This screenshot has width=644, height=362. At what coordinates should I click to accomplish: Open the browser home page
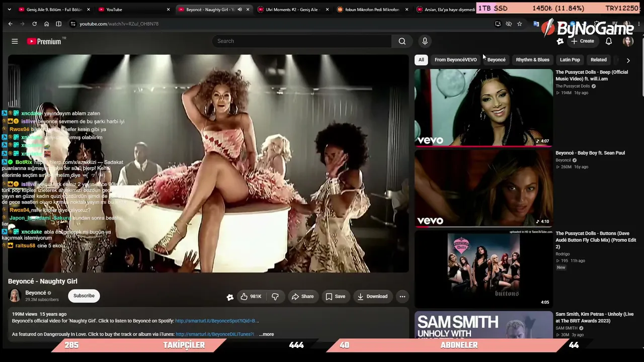(46, 24)
